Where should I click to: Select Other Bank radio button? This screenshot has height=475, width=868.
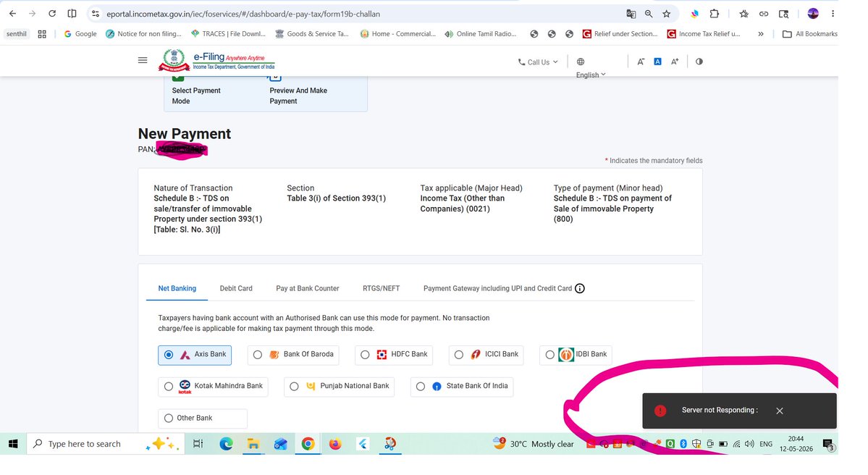(169, 418)
